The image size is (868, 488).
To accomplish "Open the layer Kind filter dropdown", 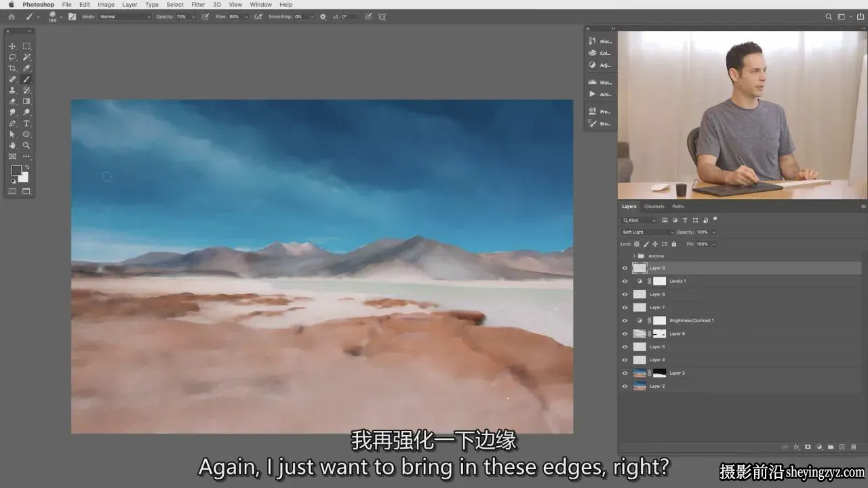I will pyautogui.click(x=639, y=220).
